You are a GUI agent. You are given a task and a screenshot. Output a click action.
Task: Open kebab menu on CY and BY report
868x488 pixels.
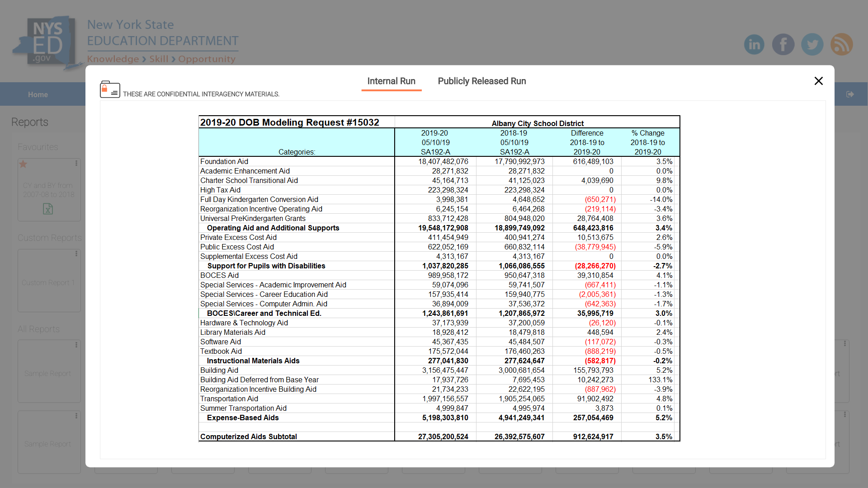click(76, 163)
